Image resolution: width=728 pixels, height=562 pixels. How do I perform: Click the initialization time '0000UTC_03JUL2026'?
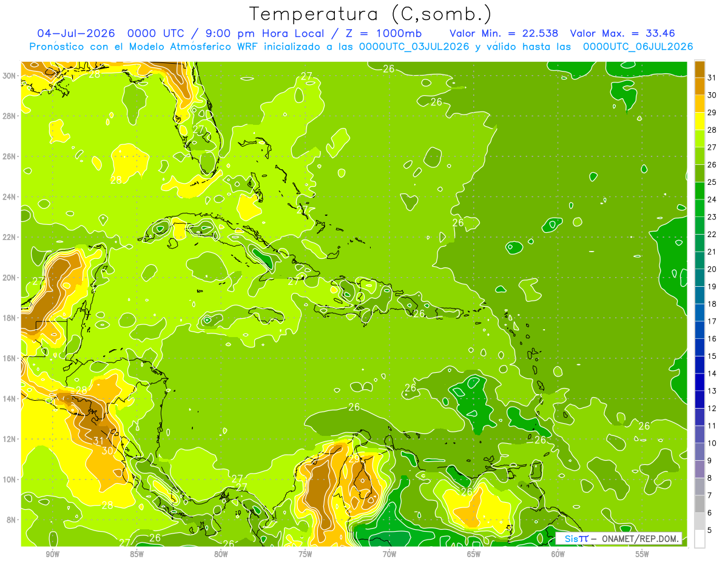coord(414,47)
